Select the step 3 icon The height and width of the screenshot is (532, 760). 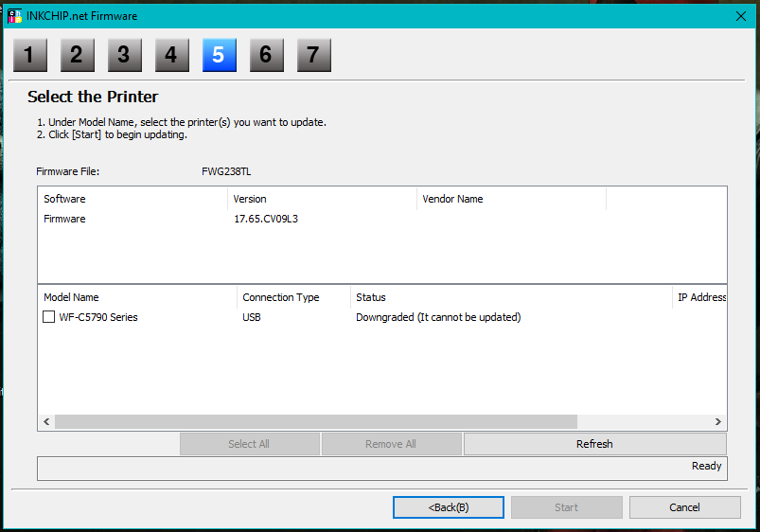point(124,56)
